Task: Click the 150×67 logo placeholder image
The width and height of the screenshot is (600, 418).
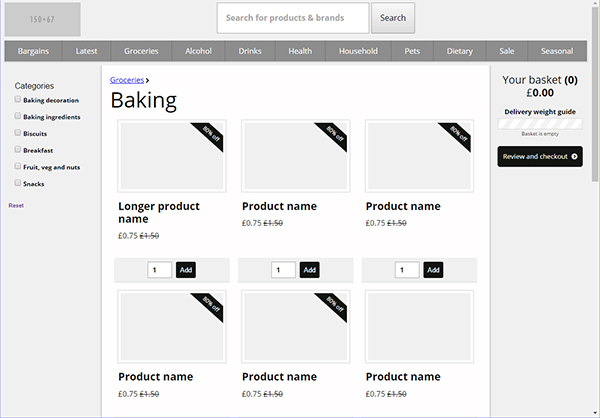Action: 42,19
